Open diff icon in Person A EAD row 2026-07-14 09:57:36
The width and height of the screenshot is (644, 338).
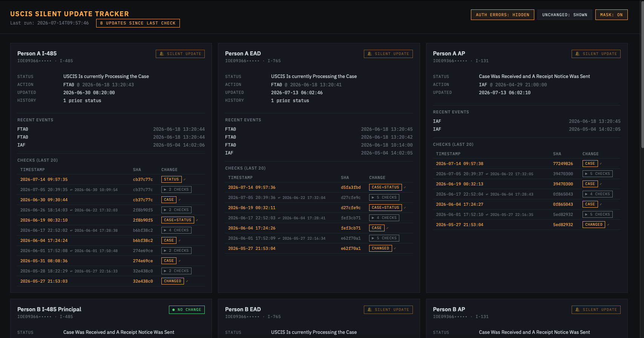(405, 187)
